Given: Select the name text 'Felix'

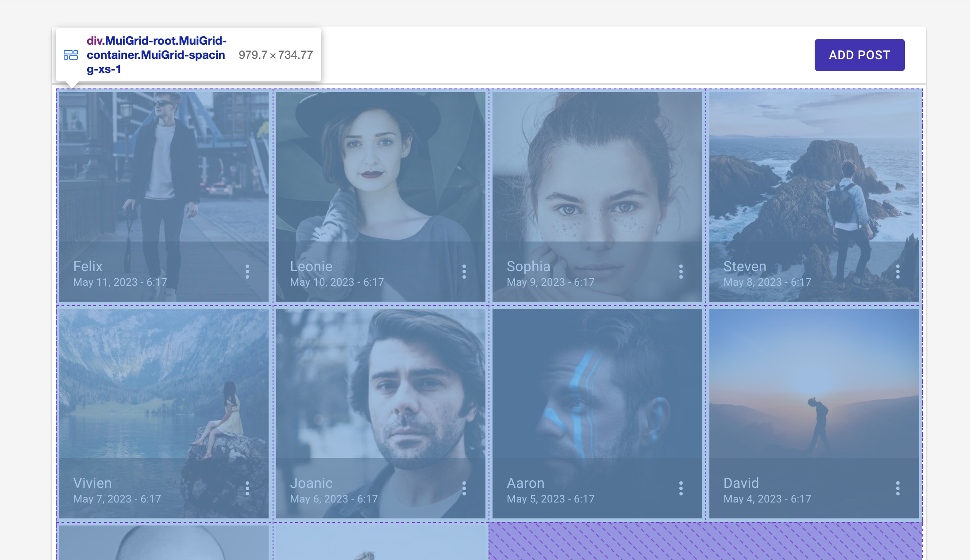Looking at the screenshot, I should point(88,266).
